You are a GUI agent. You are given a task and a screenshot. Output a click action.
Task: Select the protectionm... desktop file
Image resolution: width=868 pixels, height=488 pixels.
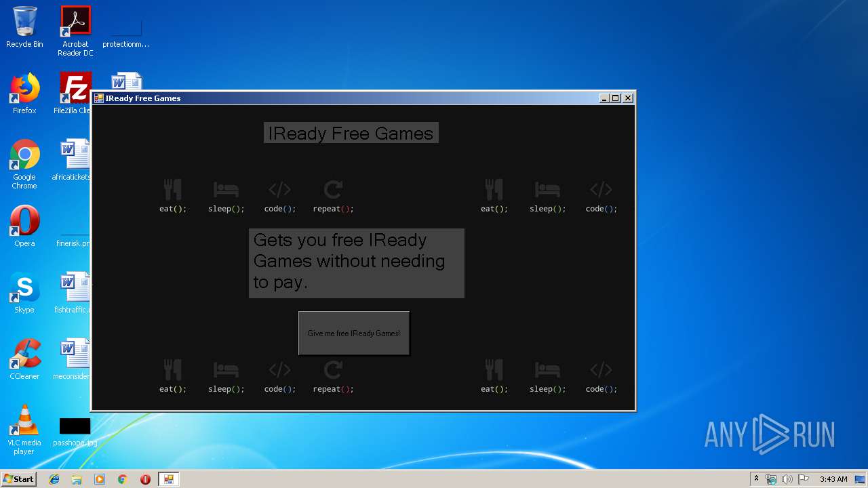tap(126, 32)
